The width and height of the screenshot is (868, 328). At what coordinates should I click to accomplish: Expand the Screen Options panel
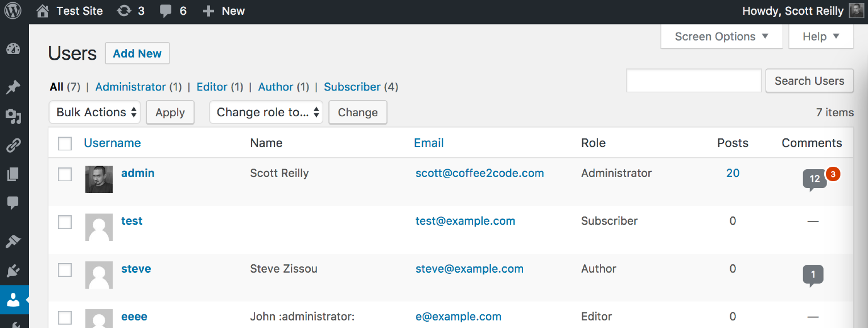(722, 36)
